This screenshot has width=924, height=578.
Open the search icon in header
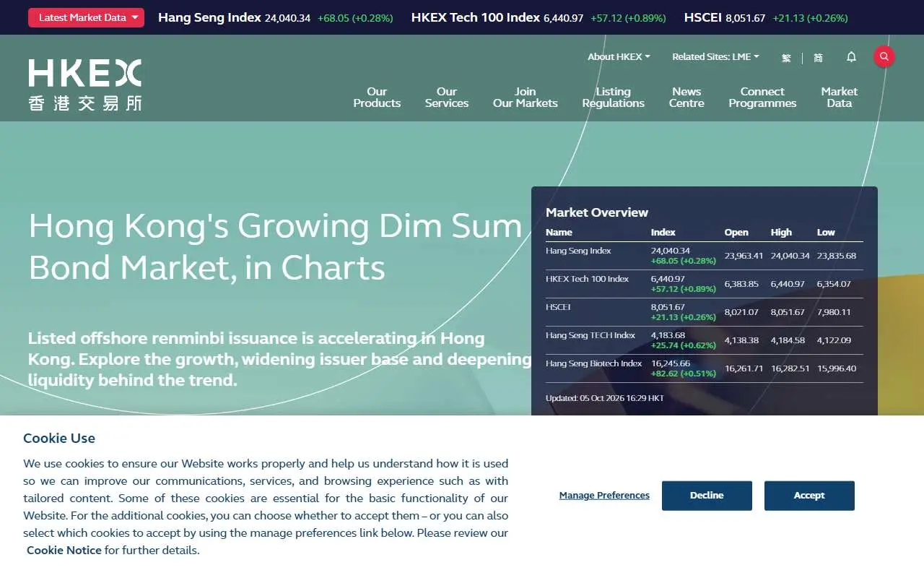tap(884, 56)
